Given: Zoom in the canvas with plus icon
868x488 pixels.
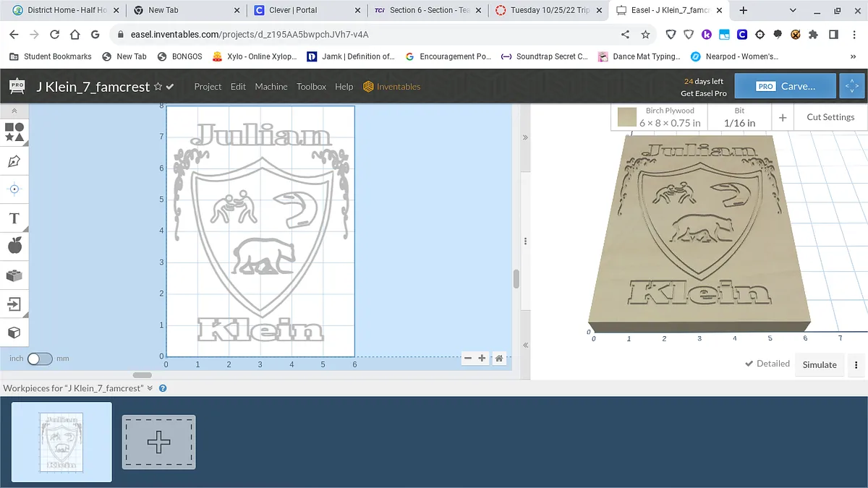Looking at the screenshot, I should point(482,359).
